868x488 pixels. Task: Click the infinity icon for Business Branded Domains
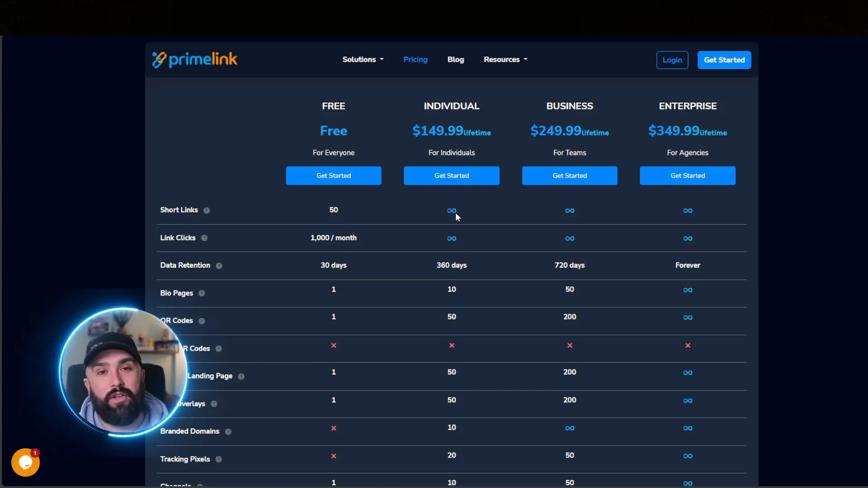pyautogui.click(x=570, y=428)
